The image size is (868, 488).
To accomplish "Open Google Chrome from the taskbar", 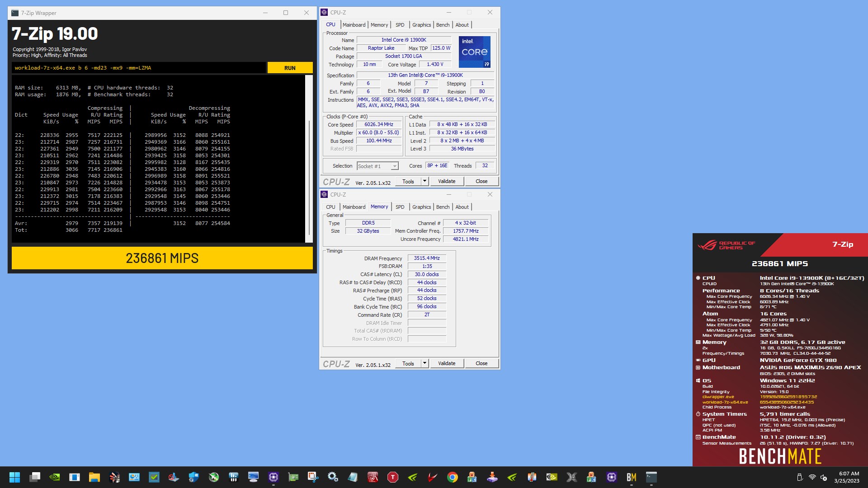I will coord(453,477).
